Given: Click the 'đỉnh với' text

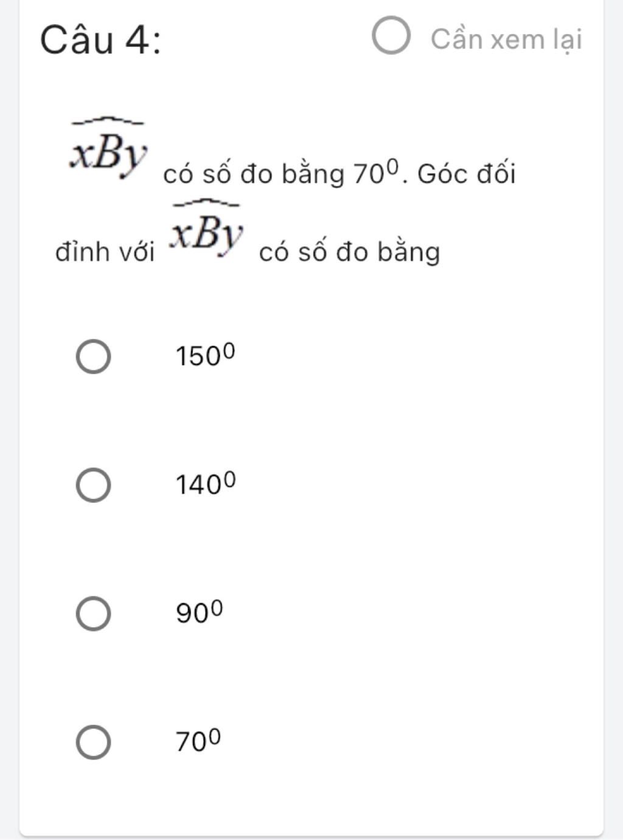Looking at the screenshot, I should point(105,252).
